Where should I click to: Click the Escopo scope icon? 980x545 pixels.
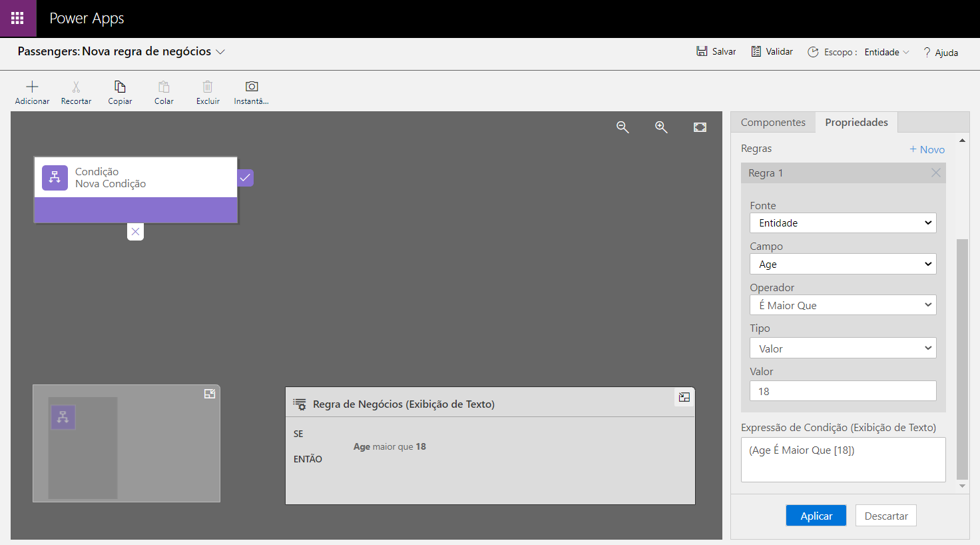click(813, 52)
